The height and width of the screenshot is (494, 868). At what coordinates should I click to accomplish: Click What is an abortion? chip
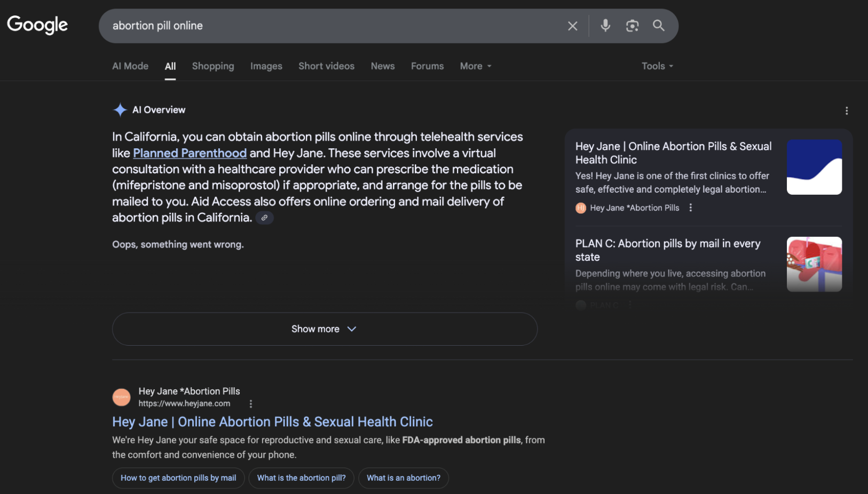tap(404, 478)
